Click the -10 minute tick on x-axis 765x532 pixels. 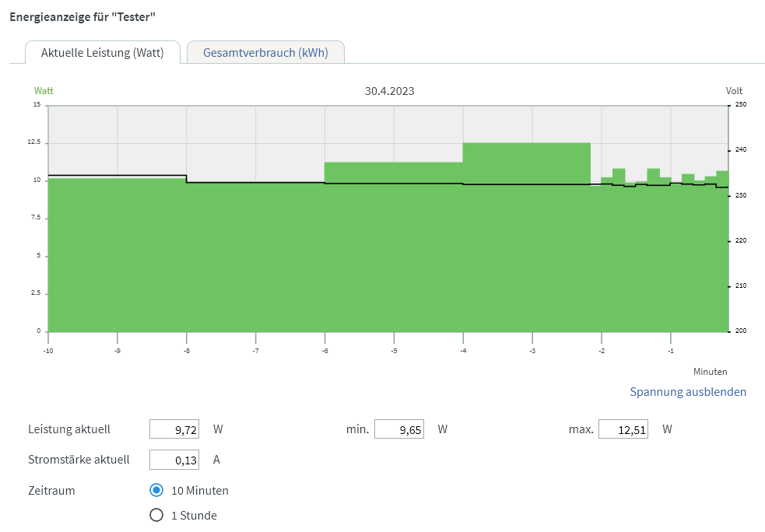point(47,351)
